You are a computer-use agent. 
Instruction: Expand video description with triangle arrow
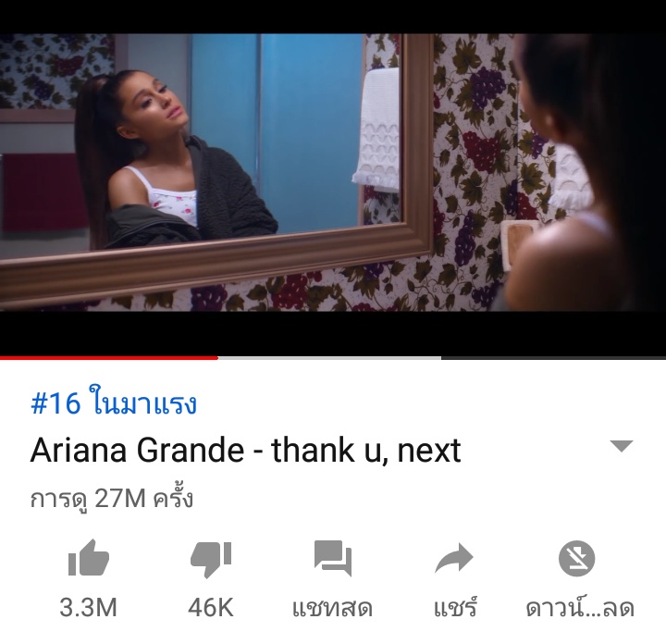(x=622, y=446)
